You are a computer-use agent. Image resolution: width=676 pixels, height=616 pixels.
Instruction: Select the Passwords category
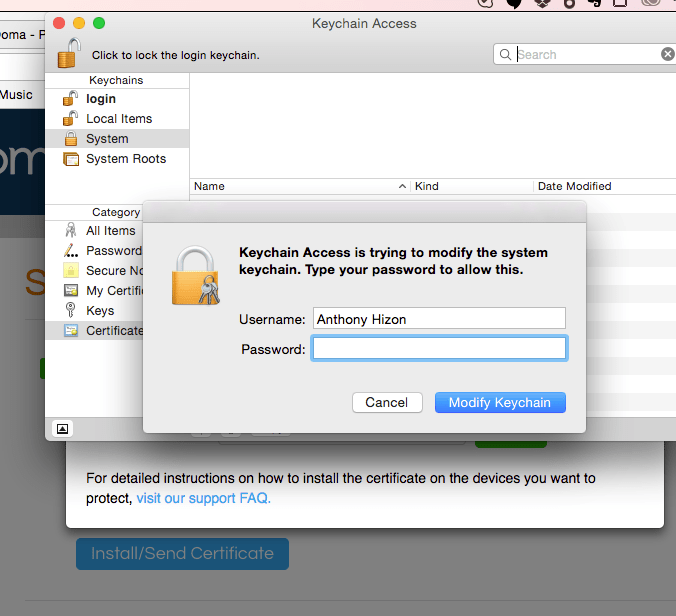point(94,250)
